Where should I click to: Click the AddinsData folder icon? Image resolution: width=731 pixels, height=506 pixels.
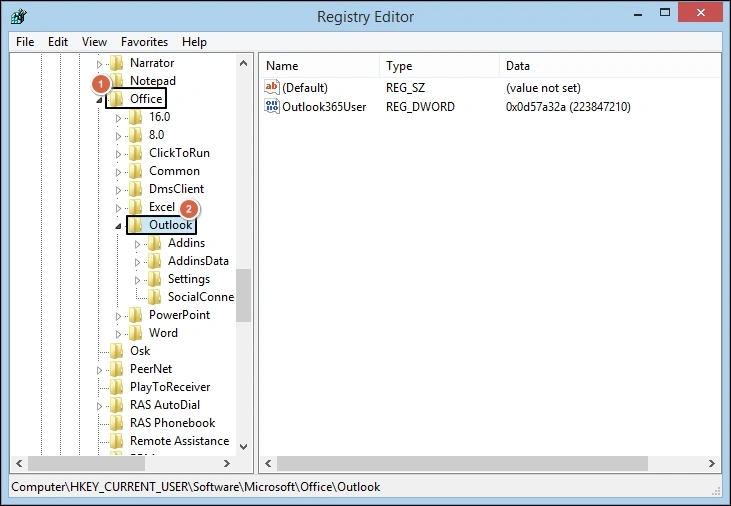tap(154, 261)
